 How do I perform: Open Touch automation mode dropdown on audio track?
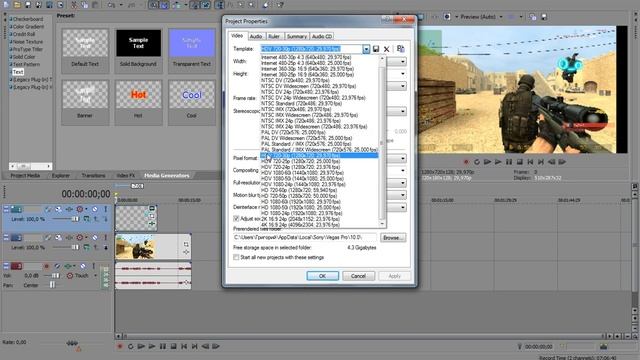[96, 276]
